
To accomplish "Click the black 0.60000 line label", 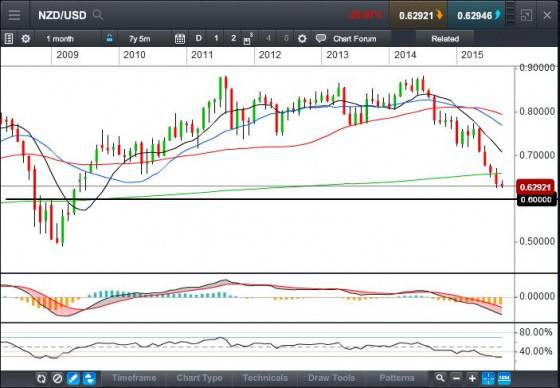I will (536, 199).
